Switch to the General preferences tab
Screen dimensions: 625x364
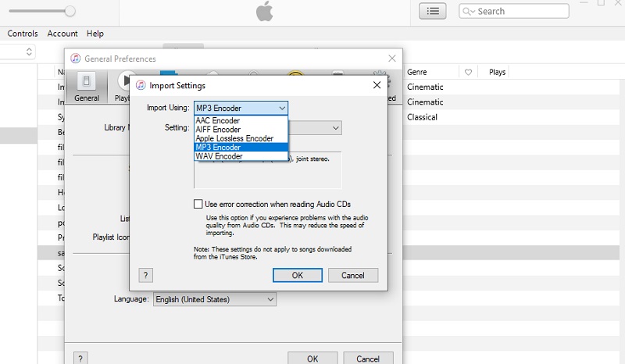point(87,87)
